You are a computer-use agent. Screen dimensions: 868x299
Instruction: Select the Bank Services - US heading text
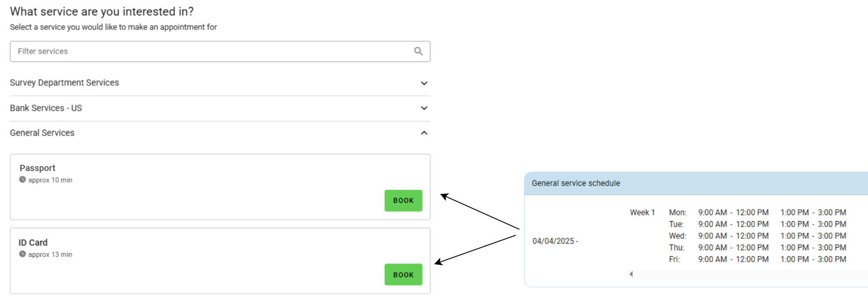(46, 108)
